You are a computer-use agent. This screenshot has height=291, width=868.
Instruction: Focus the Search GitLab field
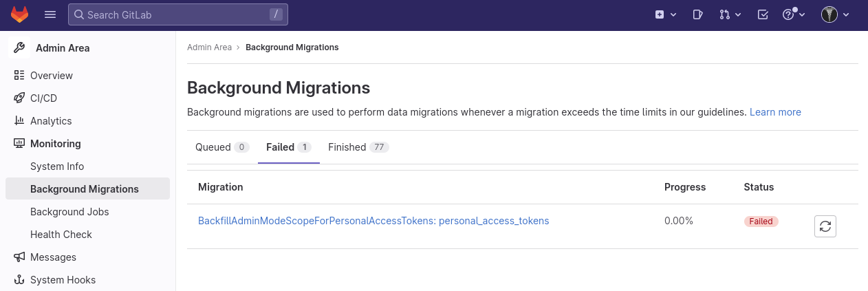[178, 14]
